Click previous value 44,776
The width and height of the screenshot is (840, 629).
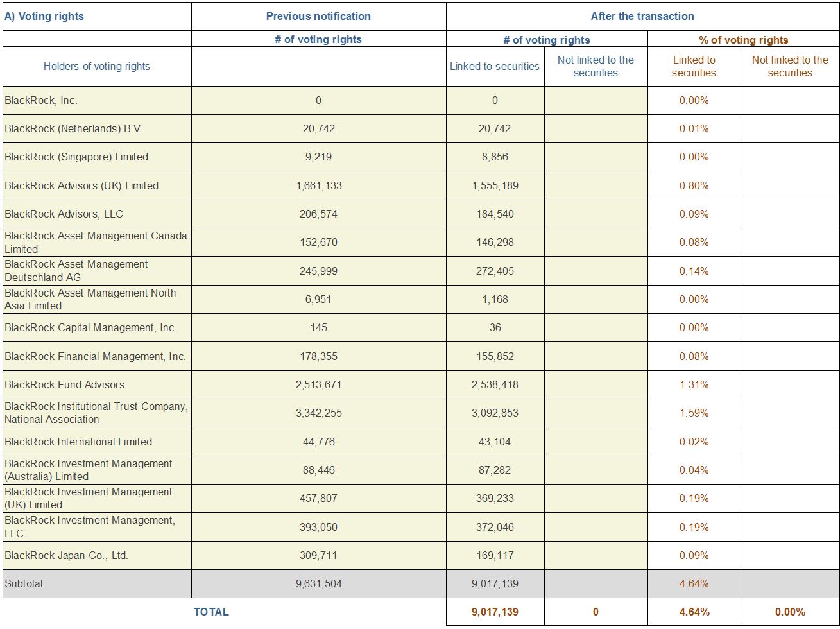[319, 442]
